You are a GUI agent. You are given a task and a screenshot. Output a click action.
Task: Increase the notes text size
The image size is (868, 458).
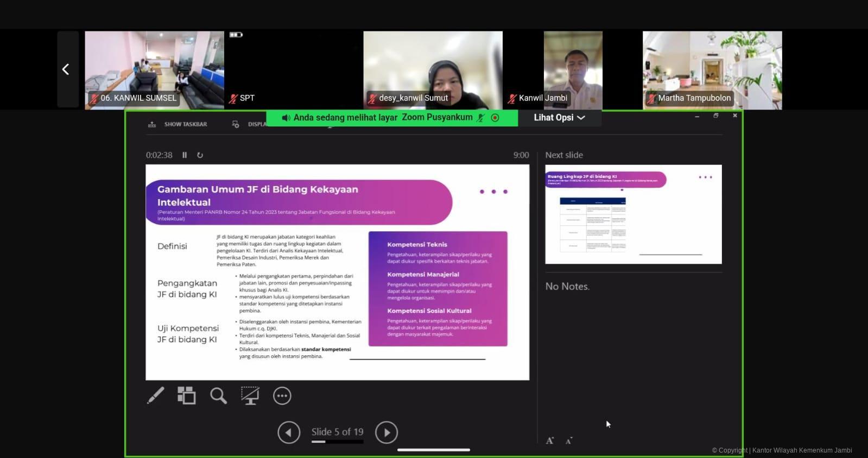pos(550,441)
